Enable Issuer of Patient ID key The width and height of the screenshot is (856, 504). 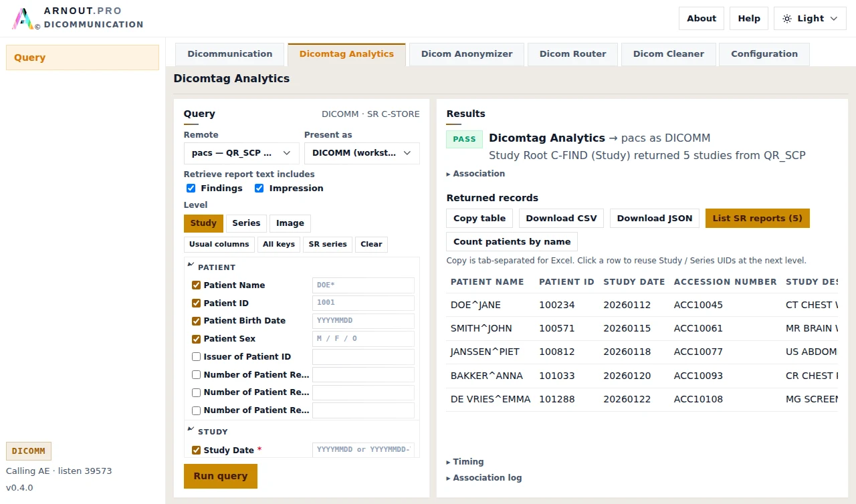pos(196,357)
